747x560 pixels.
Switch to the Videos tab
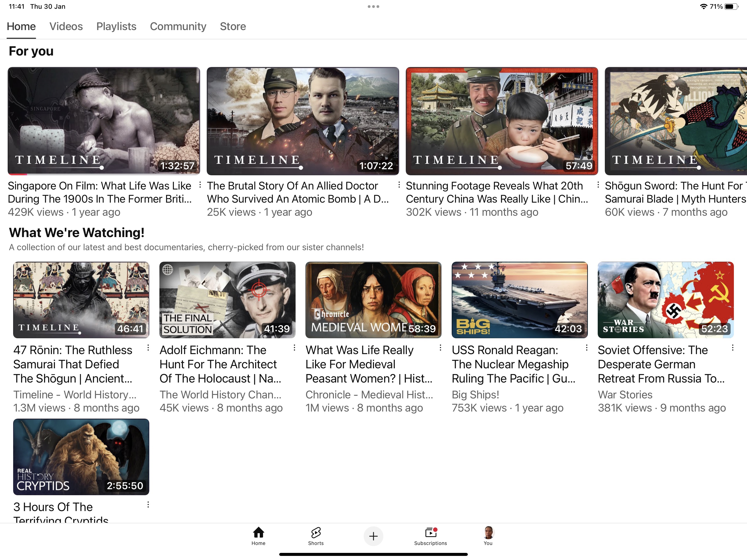pyautogui.click(x=66, y=26)
